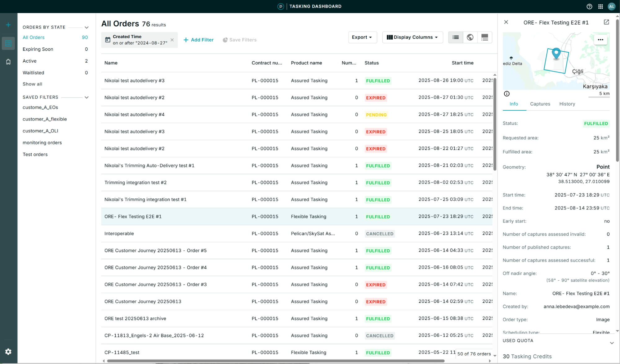The image size is (620, 364).
Task: Collapse Orders By State section
Action: click(87, 28)
